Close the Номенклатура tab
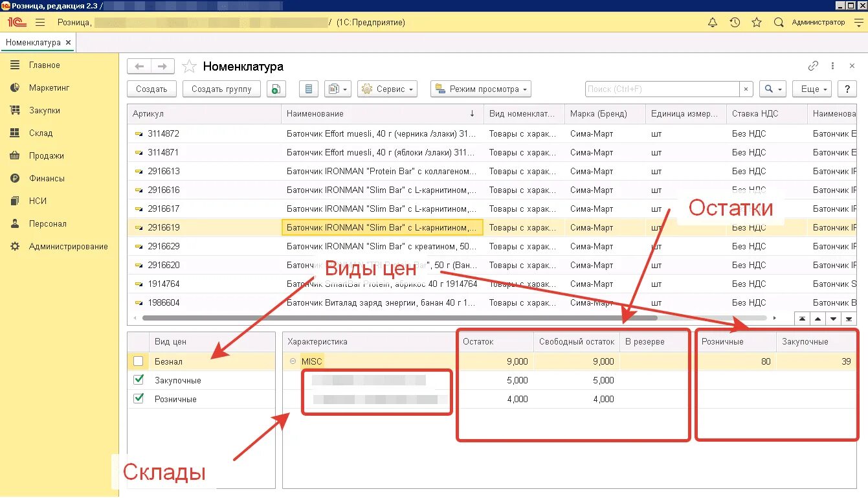This screenshot has width=868, height=498. (68, 43)
